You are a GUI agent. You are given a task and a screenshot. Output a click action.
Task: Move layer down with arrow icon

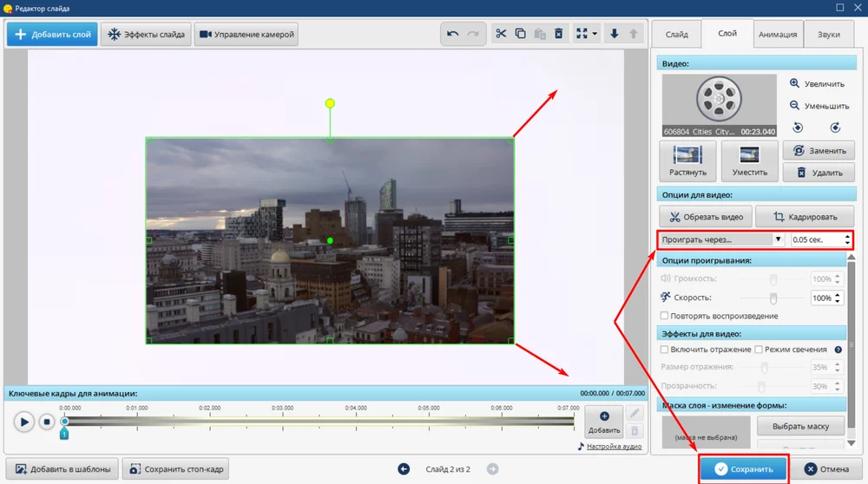[x=615, y=35]
